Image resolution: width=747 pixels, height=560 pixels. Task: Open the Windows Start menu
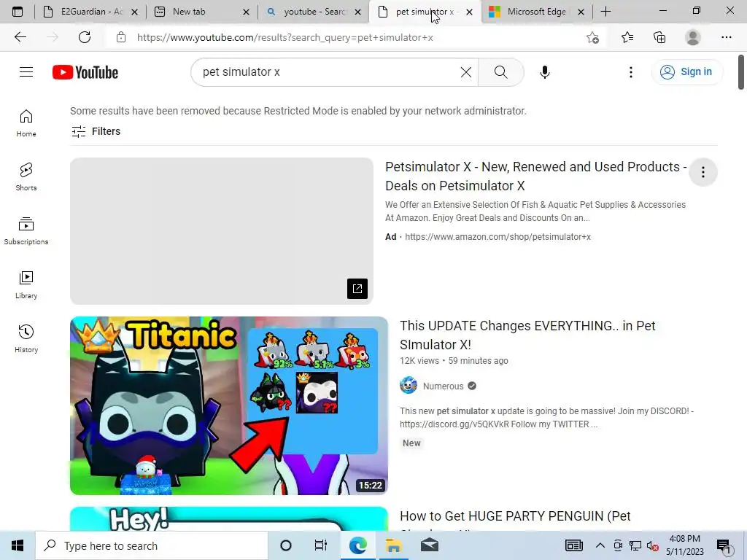18,545
